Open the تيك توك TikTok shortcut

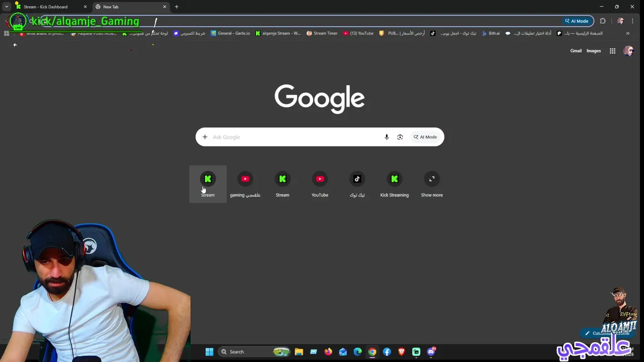[x=357, y=184]
